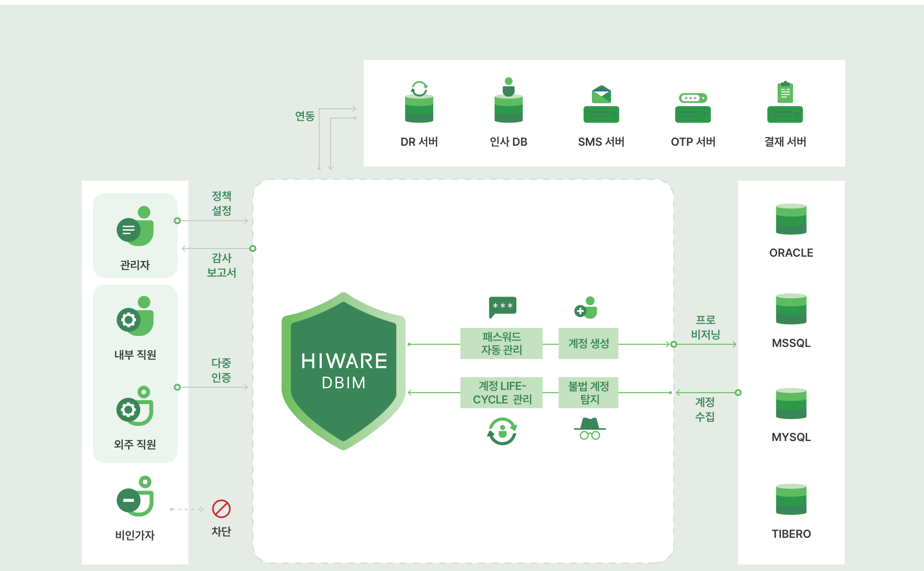The height and width of the screenshot is (571, 924).
Task: Click the MYSQL database icon
Action: [x=791, y=404]
